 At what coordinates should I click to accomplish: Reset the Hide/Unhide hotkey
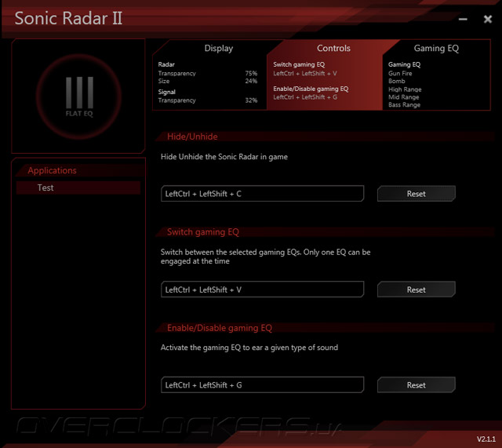pyautogui.click(x=417, y=194)
